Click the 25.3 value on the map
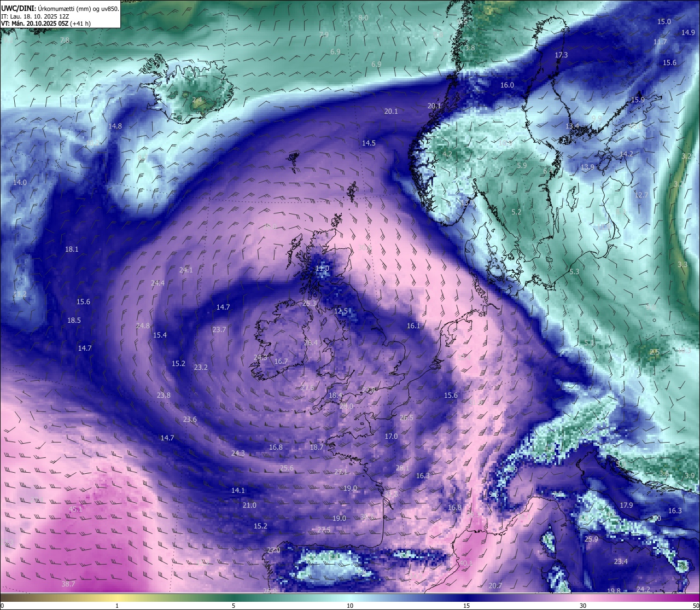The image size is (700, 610). pos(309,304)
